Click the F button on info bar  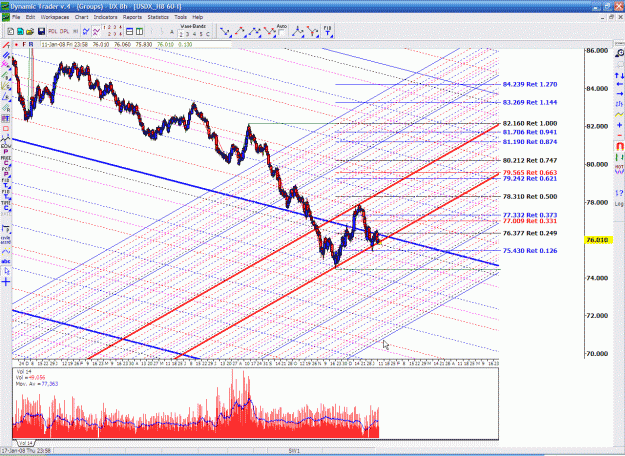tap(24, 45)
